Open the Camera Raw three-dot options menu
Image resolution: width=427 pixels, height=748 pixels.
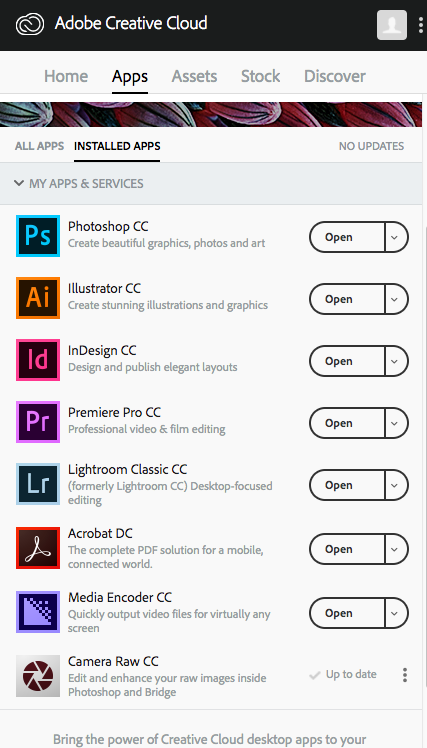tap(405, 675)
